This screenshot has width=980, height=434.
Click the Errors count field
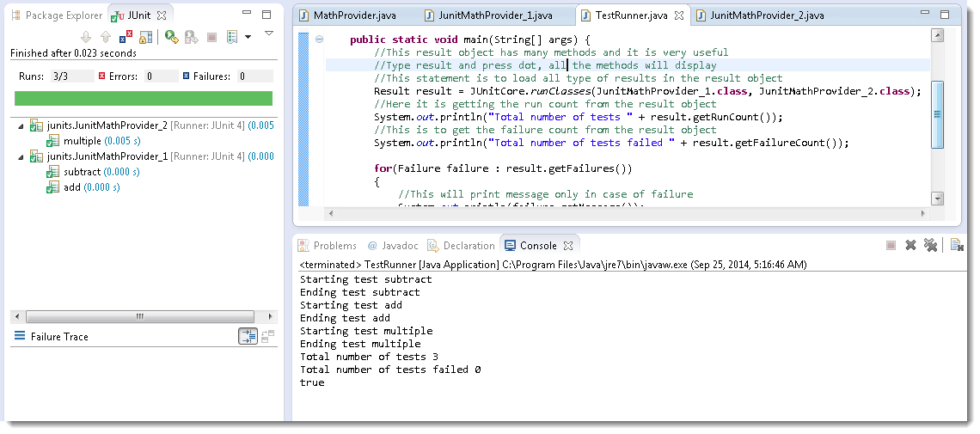coord(162,76)
